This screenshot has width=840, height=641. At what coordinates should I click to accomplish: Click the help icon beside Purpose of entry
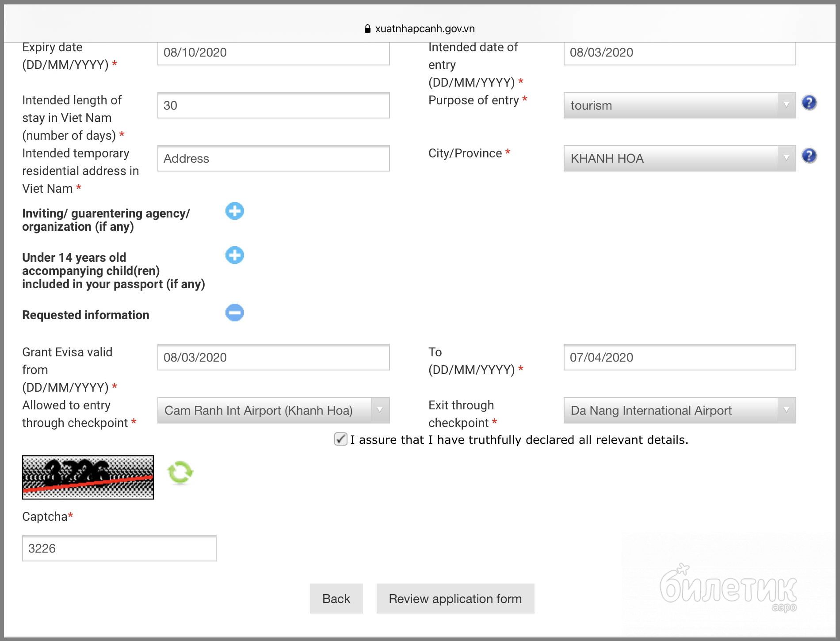tap(809, 103)
